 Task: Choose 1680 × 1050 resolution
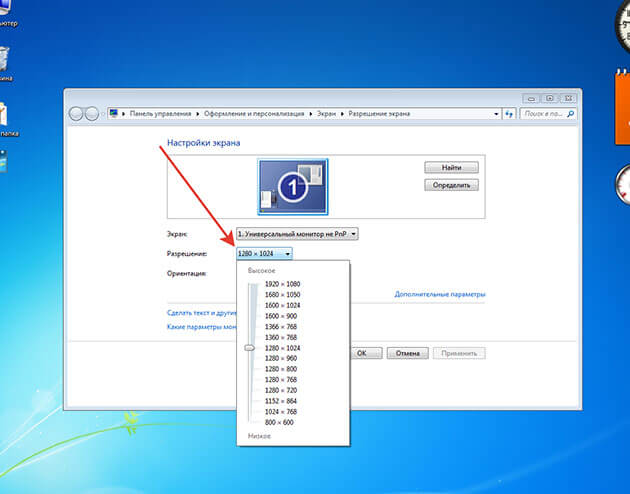coord(282,294)
